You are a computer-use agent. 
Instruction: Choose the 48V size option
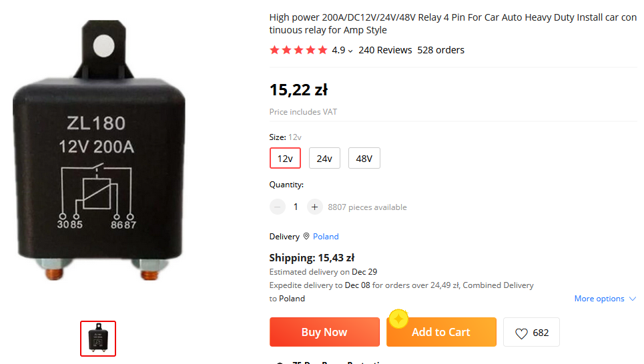(364, 159)
